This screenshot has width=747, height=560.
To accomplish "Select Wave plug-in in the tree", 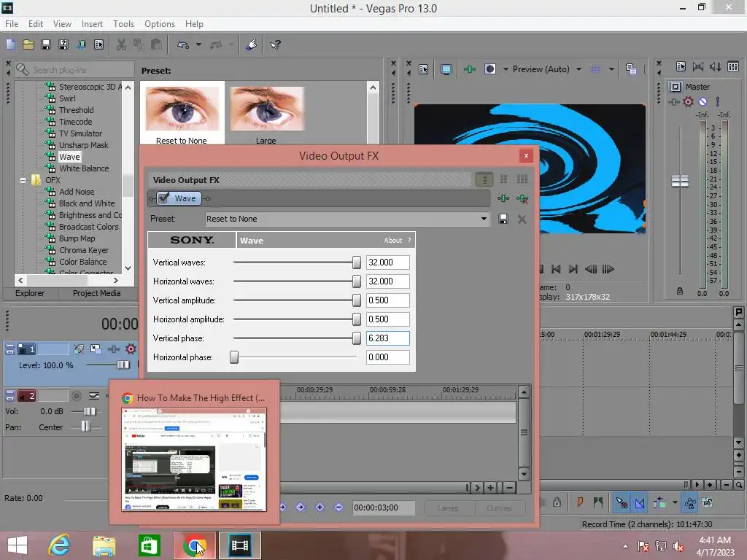I will click(69, 157).
